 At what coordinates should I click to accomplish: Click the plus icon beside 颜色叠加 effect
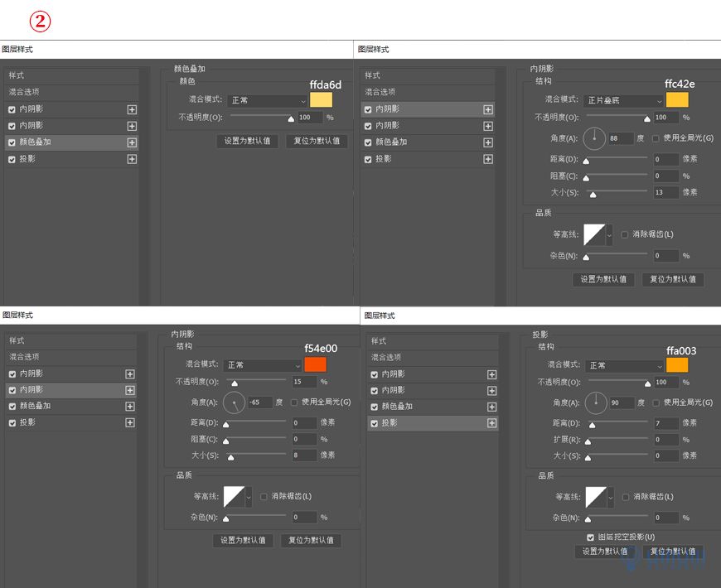pyautogui.click(x=130, y=142)
